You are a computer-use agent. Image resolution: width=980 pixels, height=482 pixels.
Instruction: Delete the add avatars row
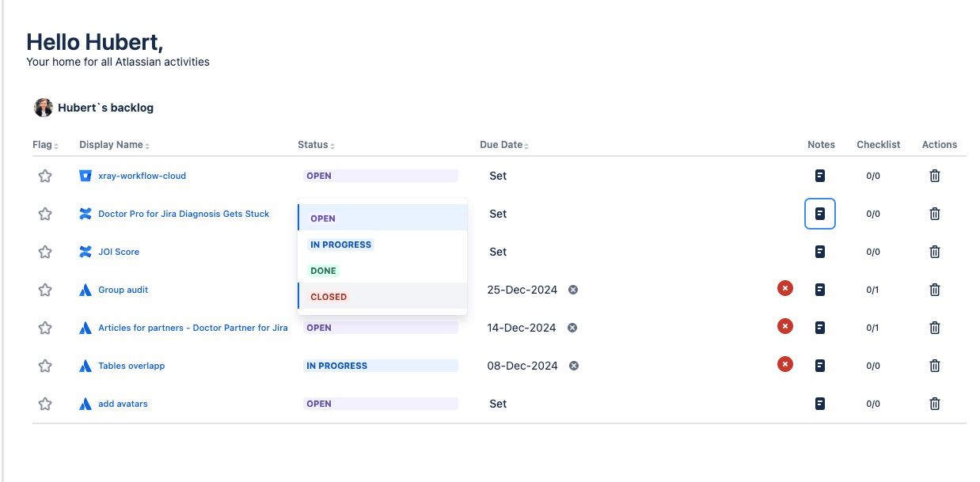[x=935, y=404]
